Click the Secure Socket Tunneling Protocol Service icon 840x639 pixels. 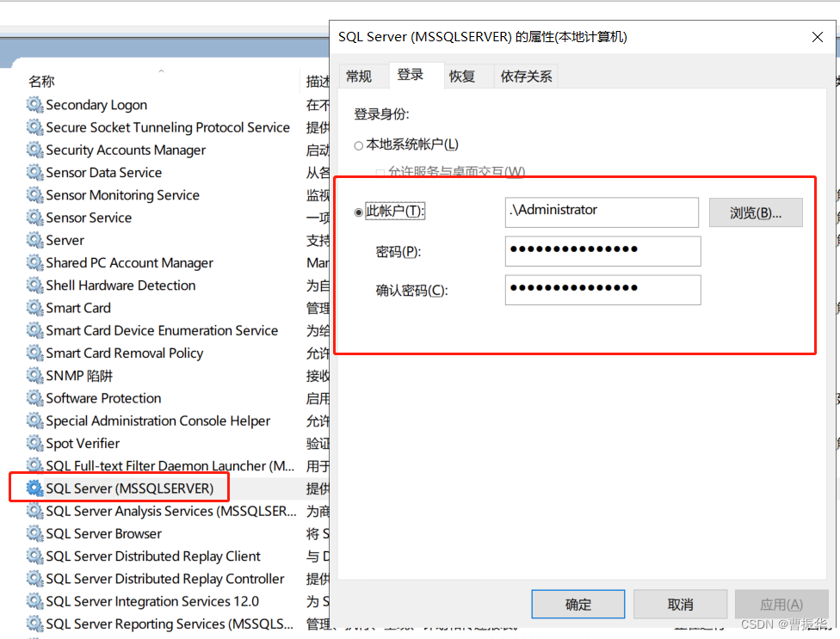point(34,126)
